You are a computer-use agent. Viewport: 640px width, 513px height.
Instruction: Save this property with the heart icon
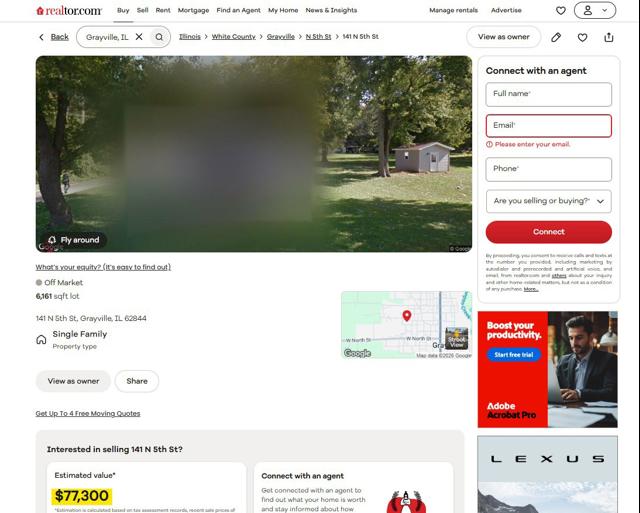coord(582,38)
